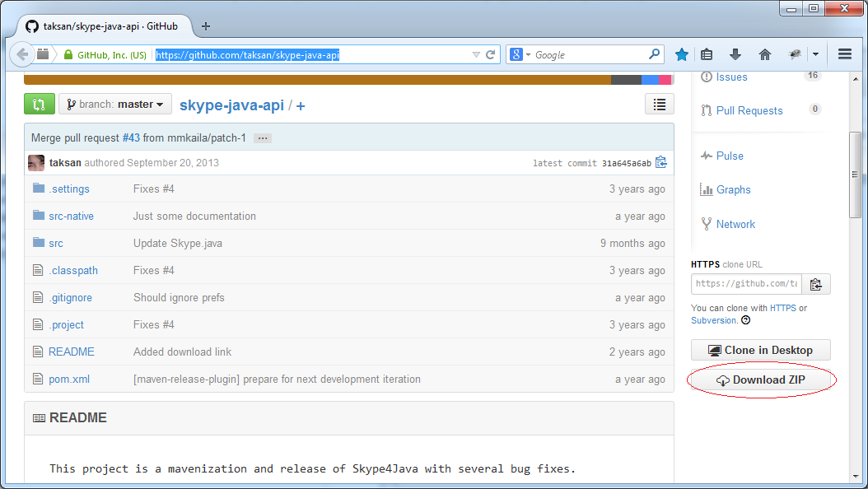Click the grey add-on toolbar icon
868x489 pixels.
[x=795, y=54]
